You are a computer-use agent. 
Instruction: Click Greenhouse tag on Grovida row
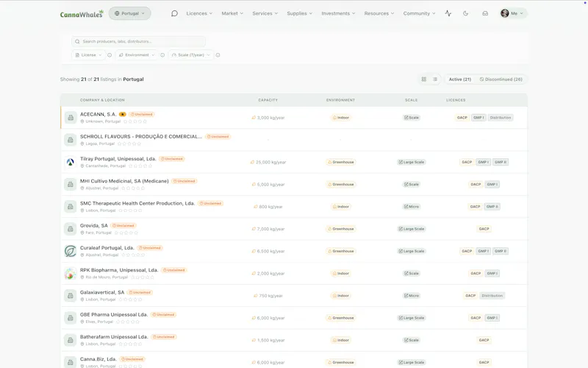point(340,229)
